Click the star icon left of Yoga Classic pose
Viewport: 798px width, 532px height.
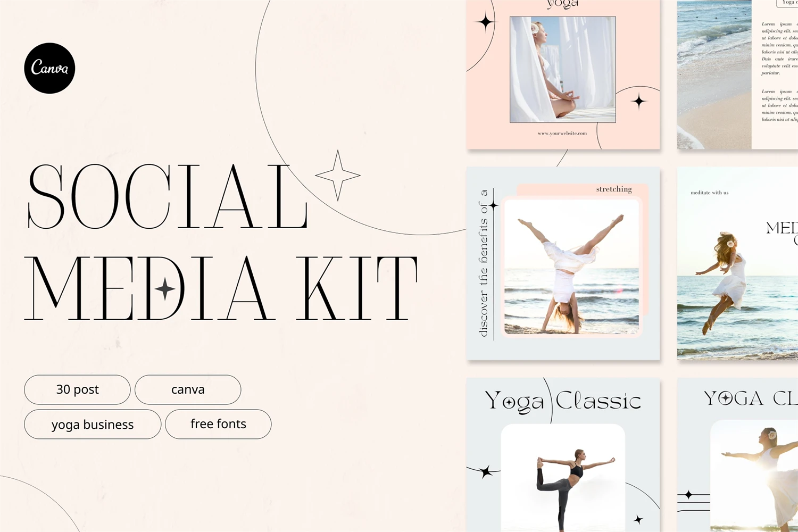tap(486, 471)
